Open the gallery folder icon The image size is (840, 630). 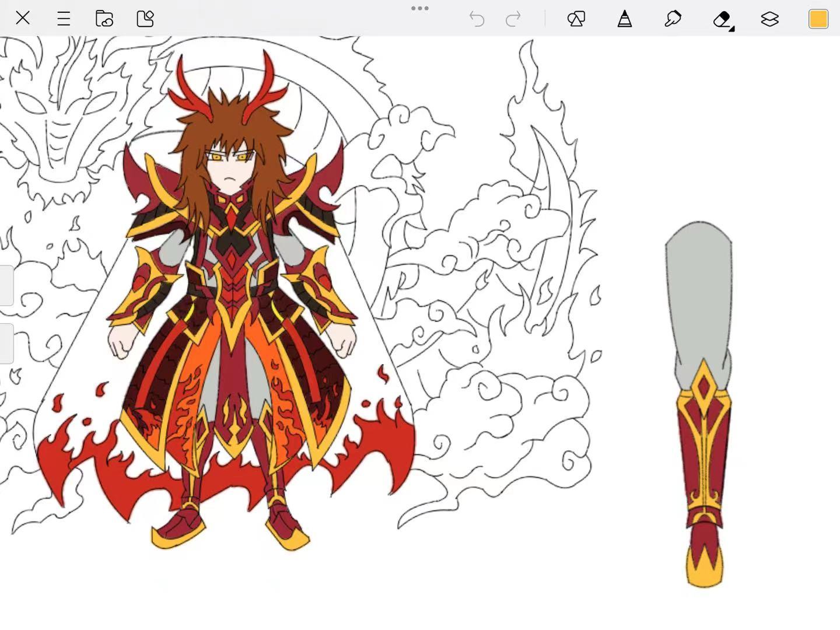click(x=104, y=19)
